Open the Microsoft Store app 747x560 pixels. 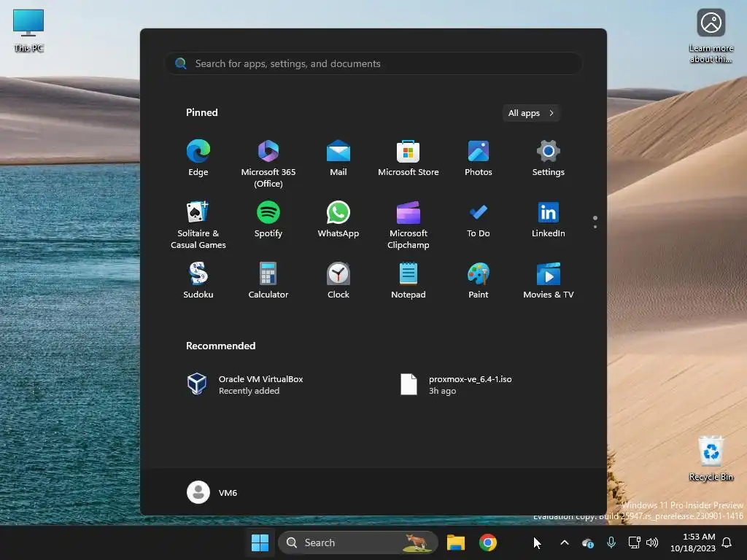[409, 158]
